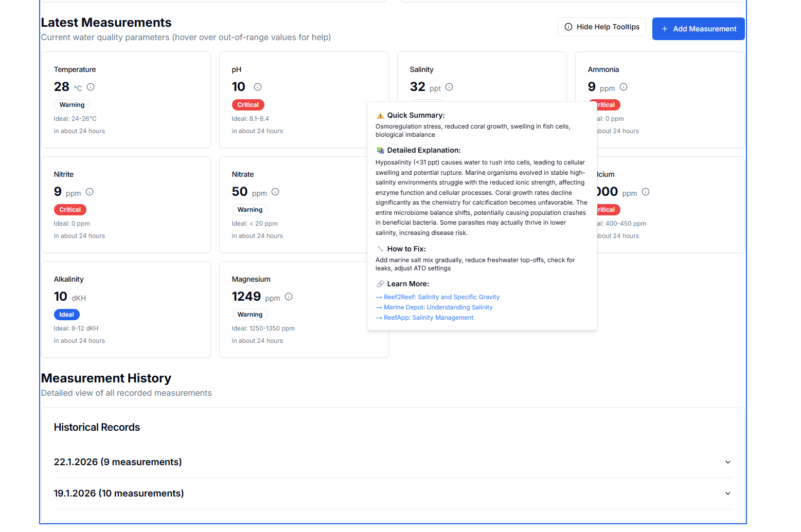Follow the ReefApp Salinity Management link
Screen dimensions: 801x532
tap(428, 318)
